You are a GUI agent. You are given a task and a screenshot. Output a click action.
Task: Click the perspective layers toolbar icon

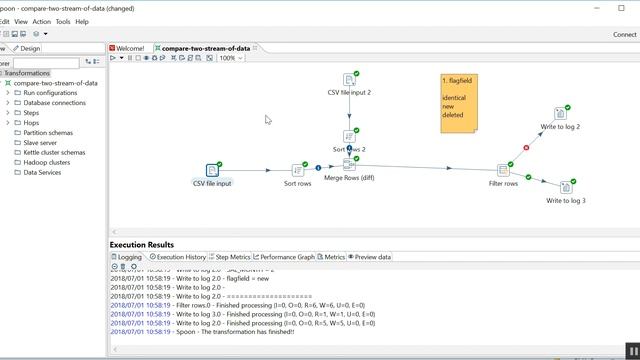(36, 34)
